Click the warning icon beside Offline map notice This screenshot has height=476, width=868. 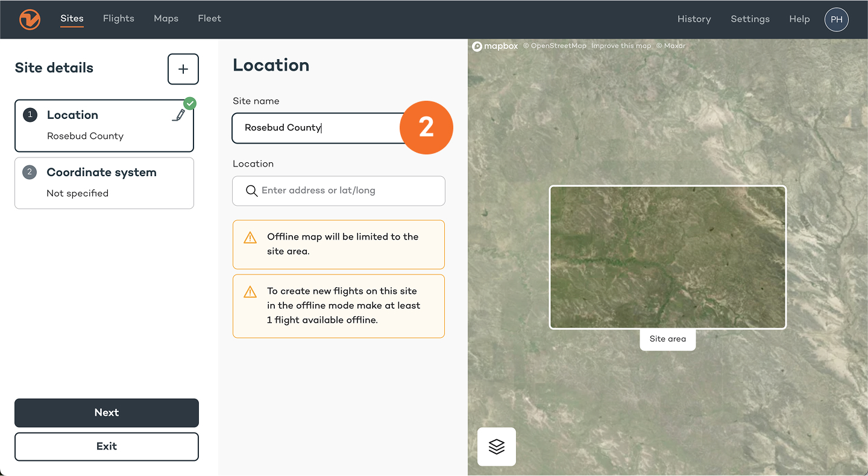coord(250,238)
